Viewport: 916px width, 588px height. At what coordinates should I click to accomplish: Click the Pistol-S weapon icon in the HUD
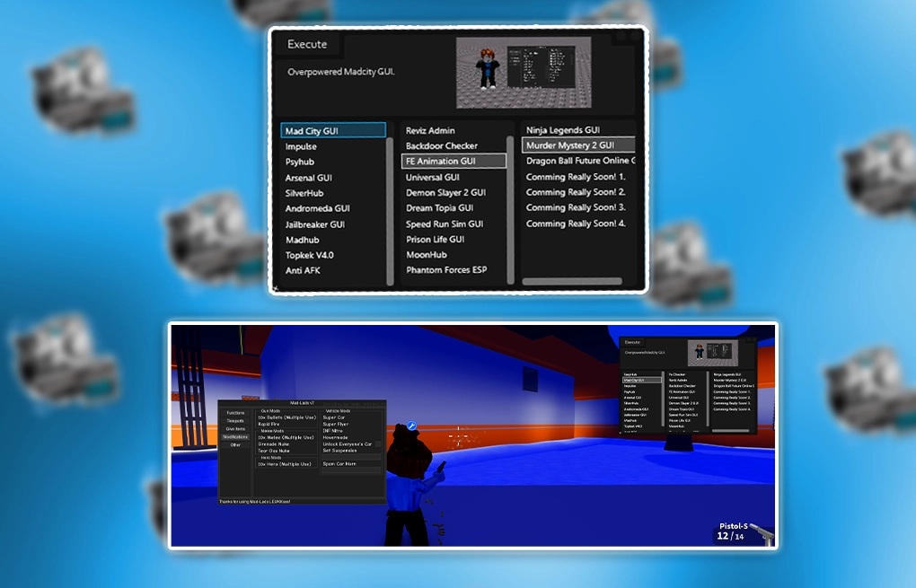point(762,533)
